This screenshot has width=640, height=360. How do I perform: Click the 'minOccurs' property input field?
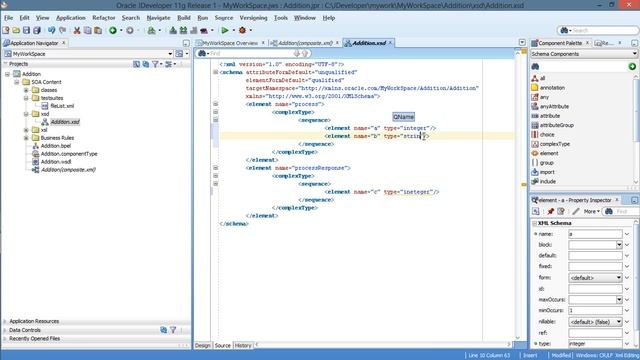click(x=595, y=311)
